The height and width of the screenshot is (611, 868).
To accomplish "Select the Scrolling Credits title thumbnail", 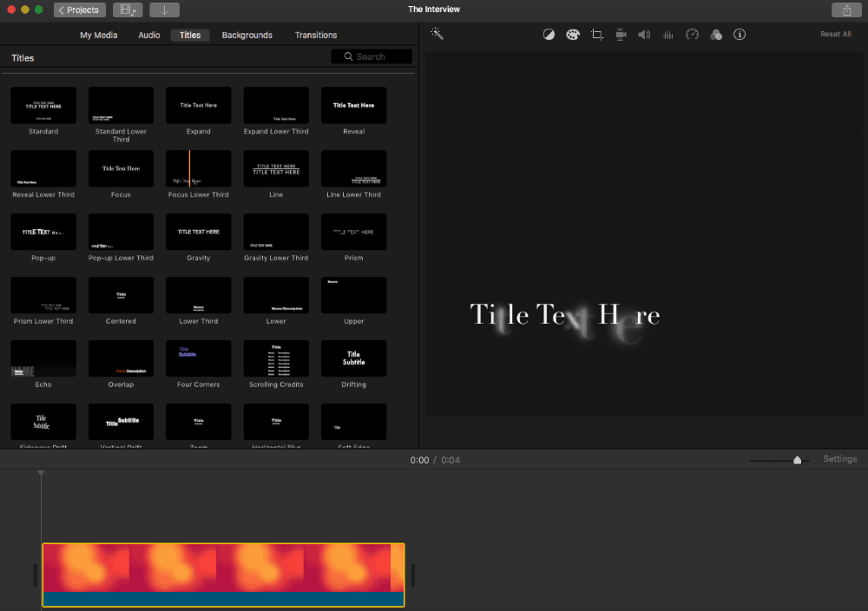I will click(x=276, y=358).
